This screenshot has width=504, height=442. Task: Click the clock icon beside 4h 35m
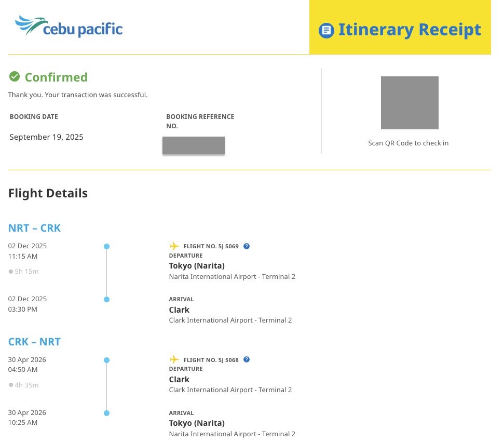tap(11, 385)
